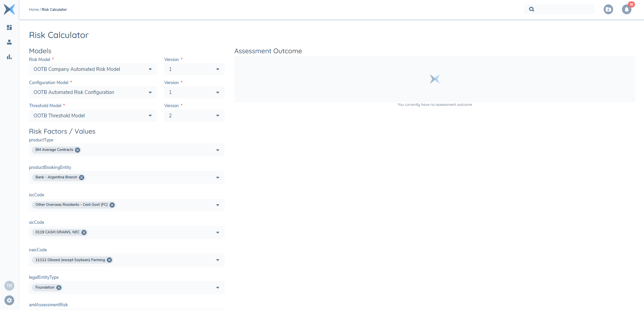The image size is (644, 310).
Task: Click the user profile sidebar icon
Action: point(9,42)
